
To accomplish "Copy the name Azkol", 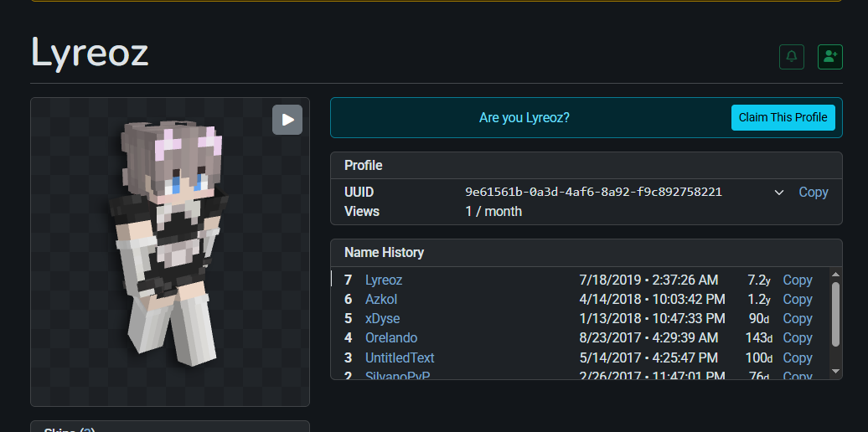I will (797, 299).
